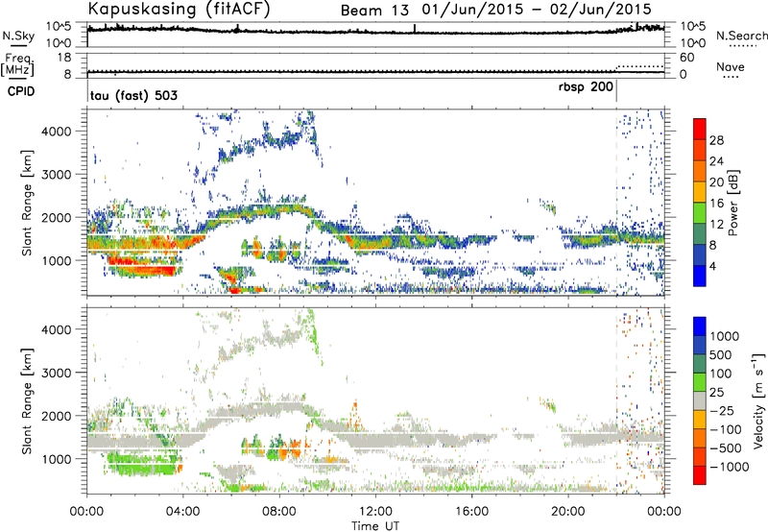Click the 24 value on Power colorbar

716,161
